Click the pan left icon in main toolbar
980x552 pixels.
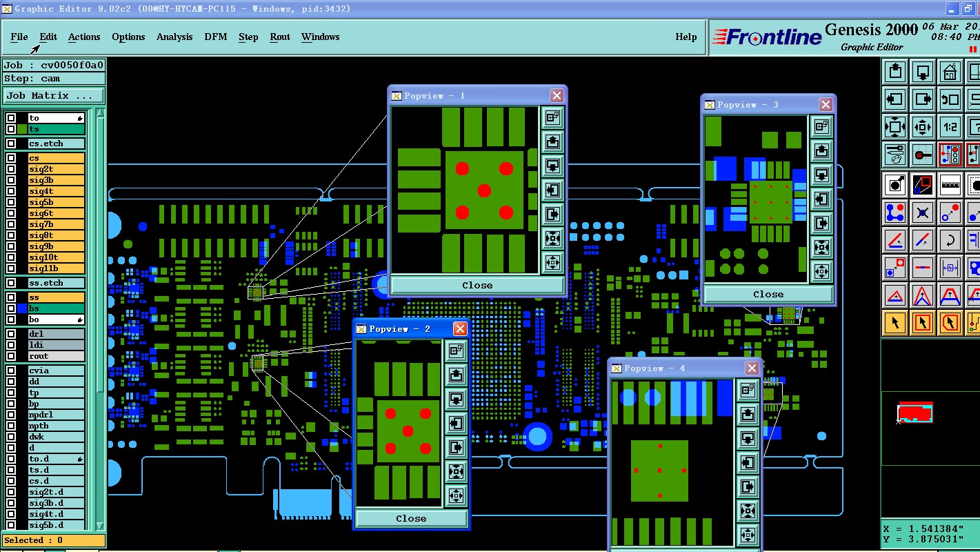tap(895, 99)
